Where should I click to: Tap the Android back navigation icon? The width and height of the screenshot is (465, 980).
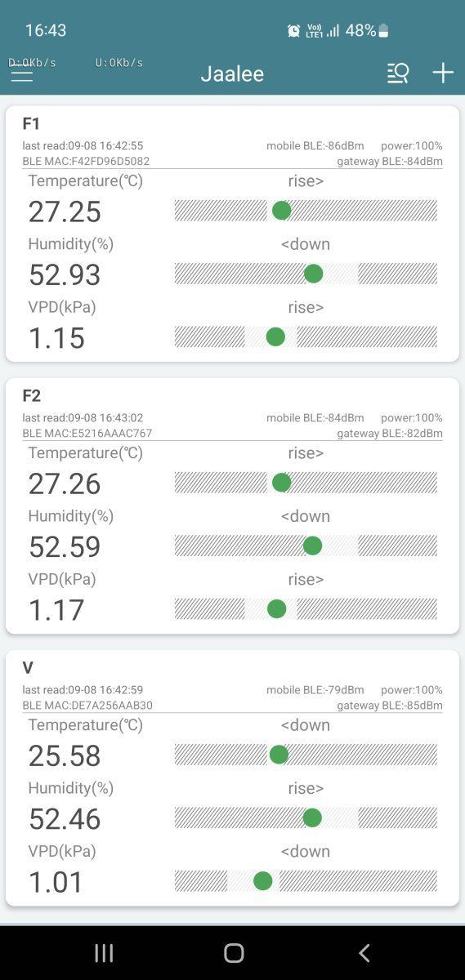click(364, 952)
